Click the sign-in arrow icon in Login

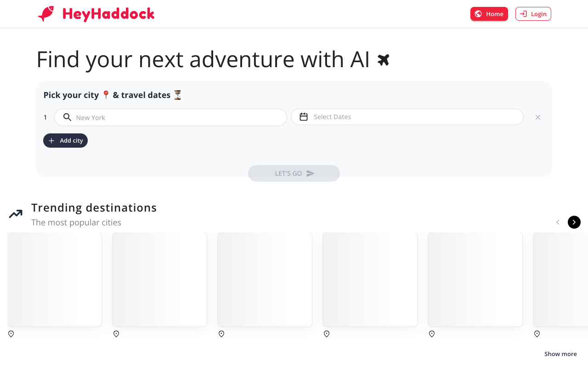[523, 14]
